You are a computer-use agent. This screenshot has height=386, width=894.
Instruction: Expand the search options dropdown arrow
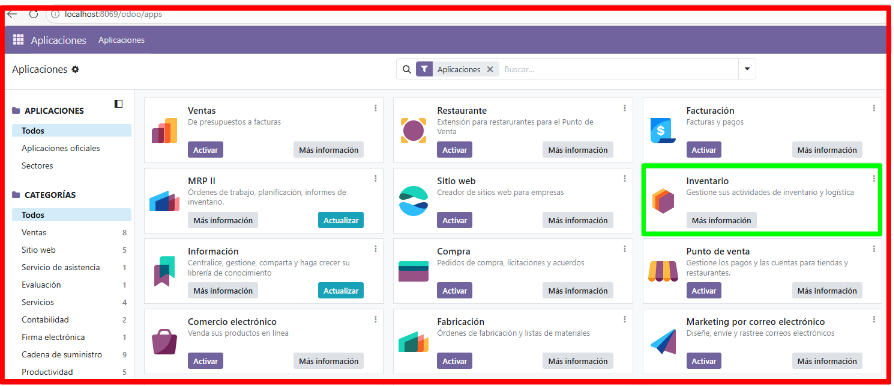(747, 70)
